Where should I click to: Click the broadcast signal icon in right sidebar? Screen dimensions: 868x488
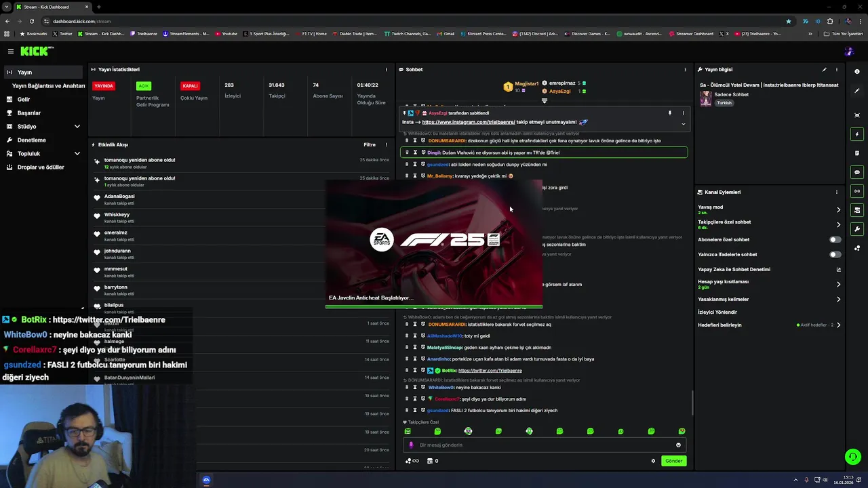[x=857, y=191]
